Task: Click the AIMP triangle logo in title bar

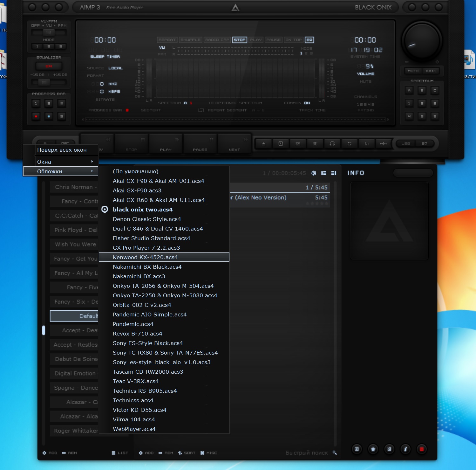Action: coord(235,8)
